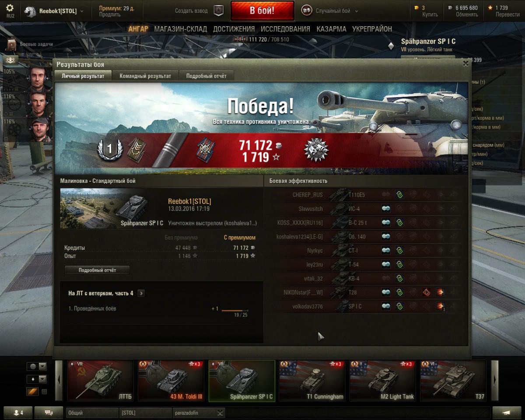Switch to the Командный результат tab
This screenshot has width=525, height=420.
tap(145, 76)
